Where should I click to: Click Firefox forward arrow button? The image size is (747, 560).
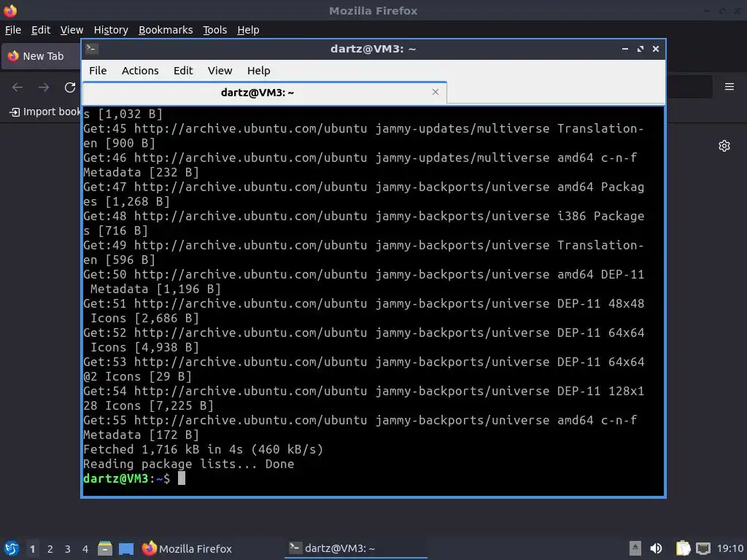[x=44, y=87]
